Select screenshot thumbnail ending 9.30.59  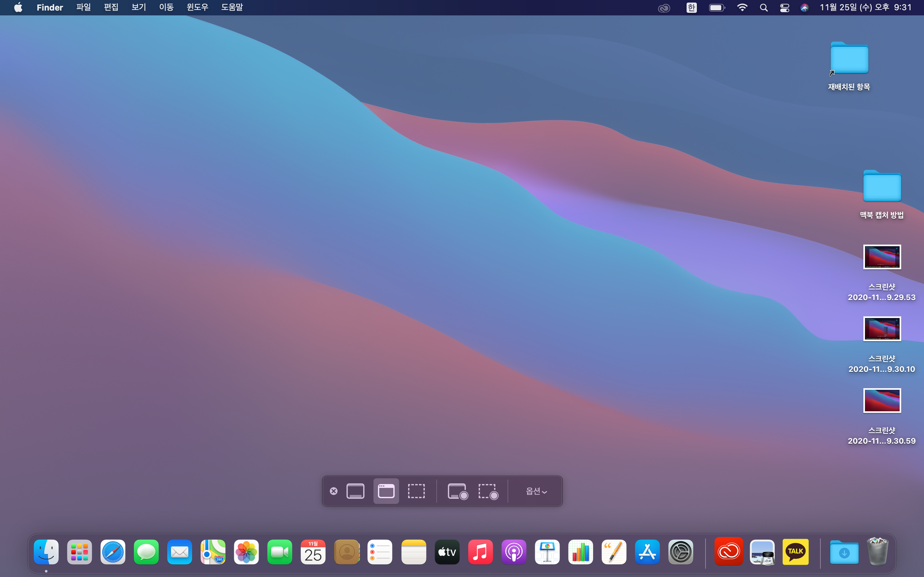click(x=882, y=401)
